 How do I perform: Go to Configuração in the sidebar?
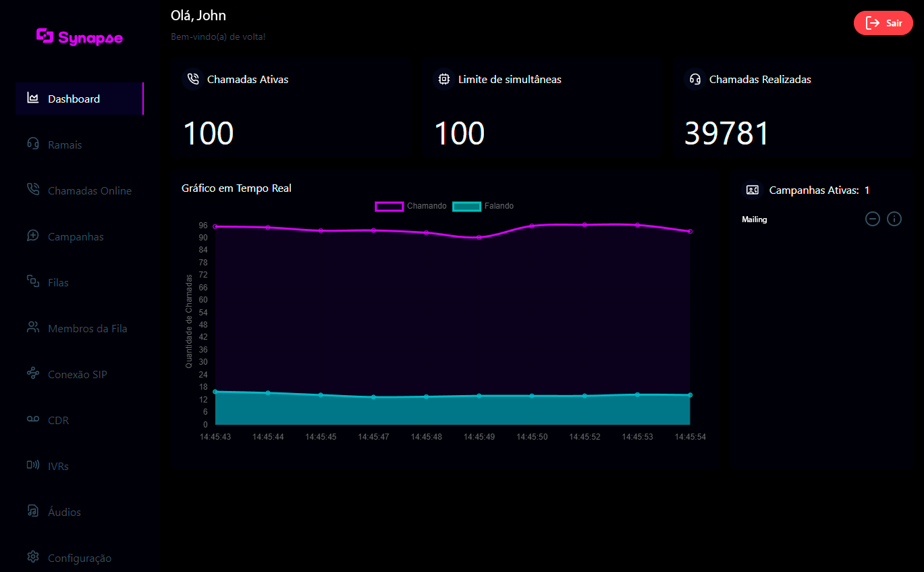[79, 558]
